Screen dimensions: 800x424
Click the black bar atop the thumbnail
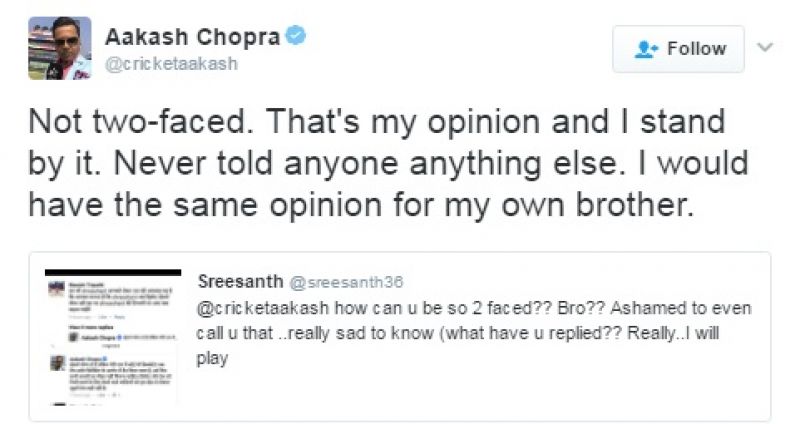[x=113, y=272]
